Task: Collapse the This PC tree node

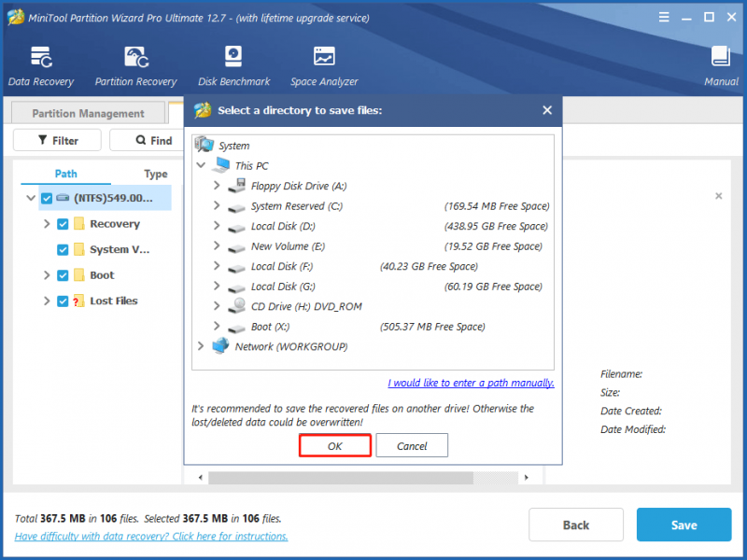Action: pos(201,165)
